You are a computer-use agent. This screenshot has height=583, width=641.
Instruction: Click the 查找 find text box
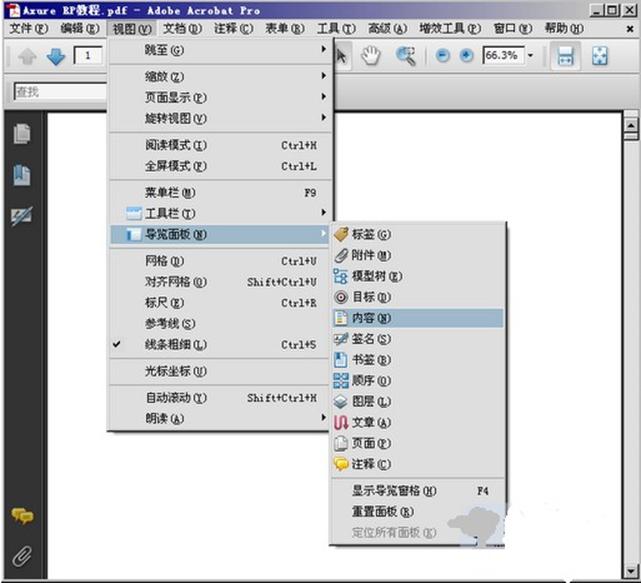pos(61,92)
